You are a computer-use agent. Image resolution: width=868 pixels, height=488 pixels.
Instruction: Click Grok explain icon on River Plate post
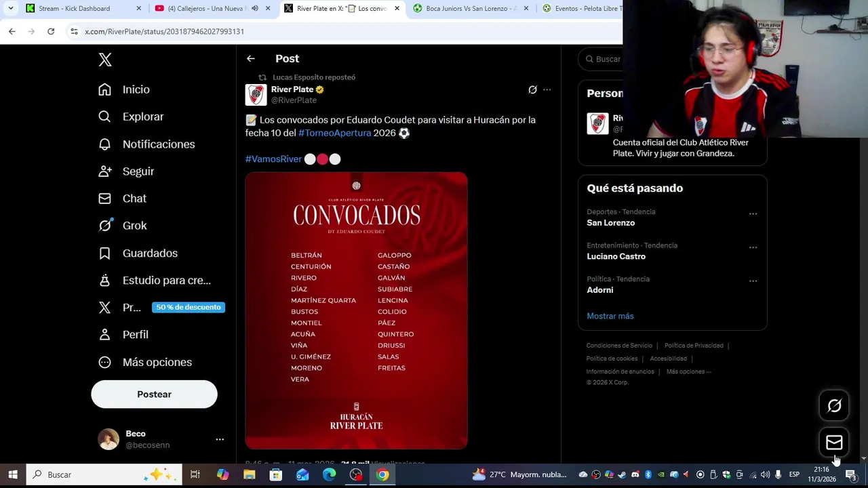click(532, 89)
